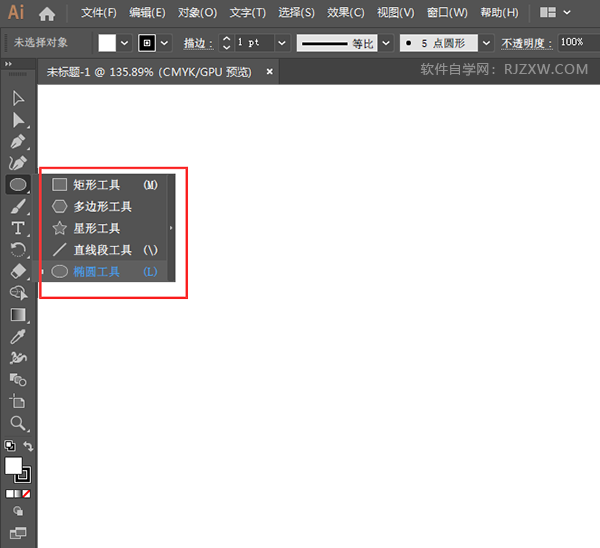This screenshot has height=548, width=600.
Task: Swap fill and stroke colors
Action: [28, 445]
